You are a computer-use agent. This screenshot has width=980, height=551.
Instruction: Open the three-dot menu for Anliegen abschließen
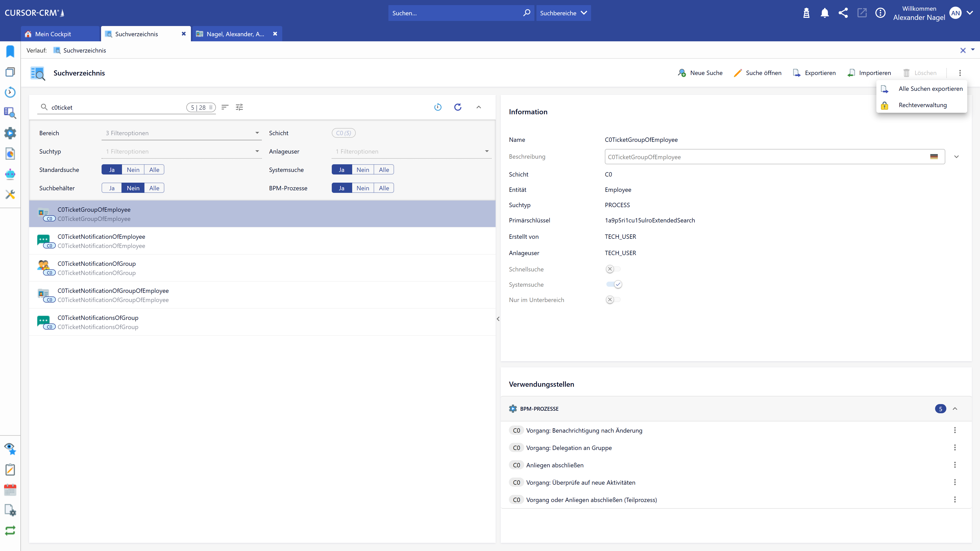[954, 465]
